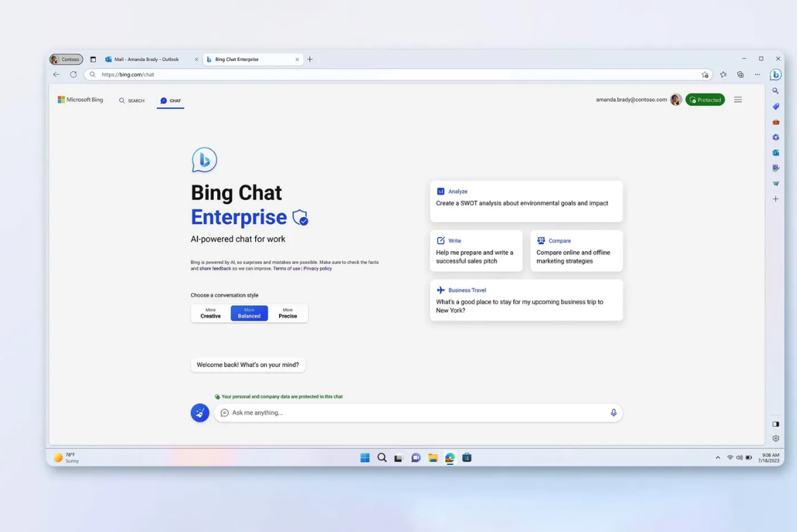Open the Microsoft 365 sidebar icon
The height and width of the screenshot is (532, 797).
[x=776, y=137]
